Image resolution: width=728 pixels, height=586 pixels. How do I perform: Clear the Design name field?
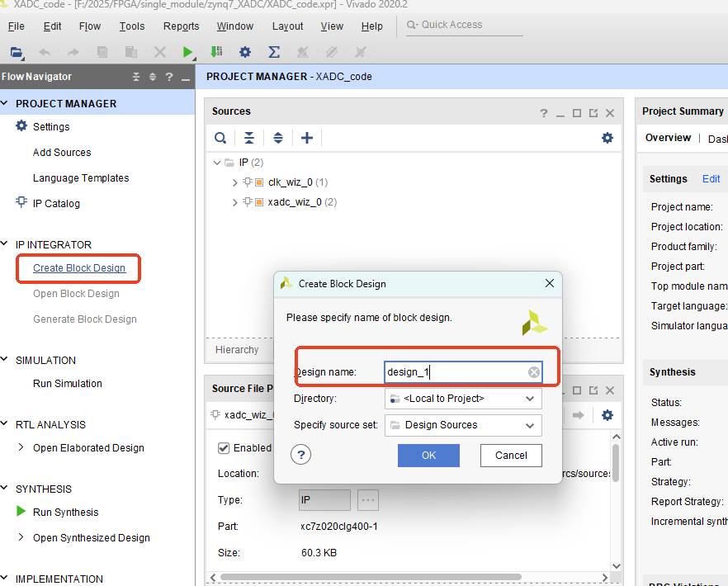pos(534,372)
